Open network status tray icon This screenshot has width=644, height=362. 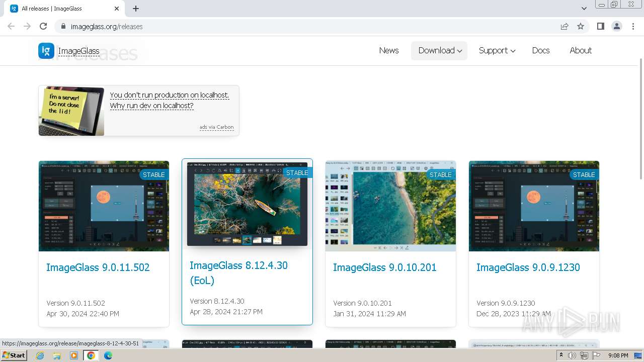pyautogui.click(x=584, y=355)
